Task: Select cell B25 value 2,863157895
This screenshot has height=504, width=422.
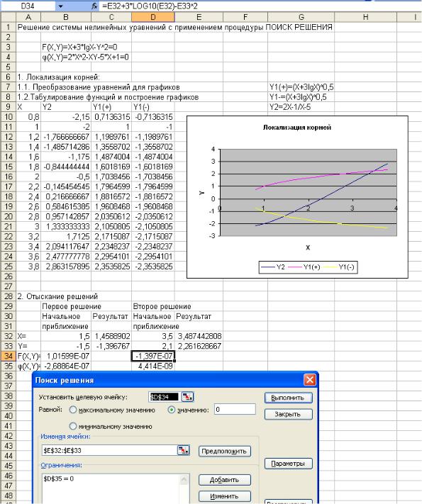Action: (66, 266)
